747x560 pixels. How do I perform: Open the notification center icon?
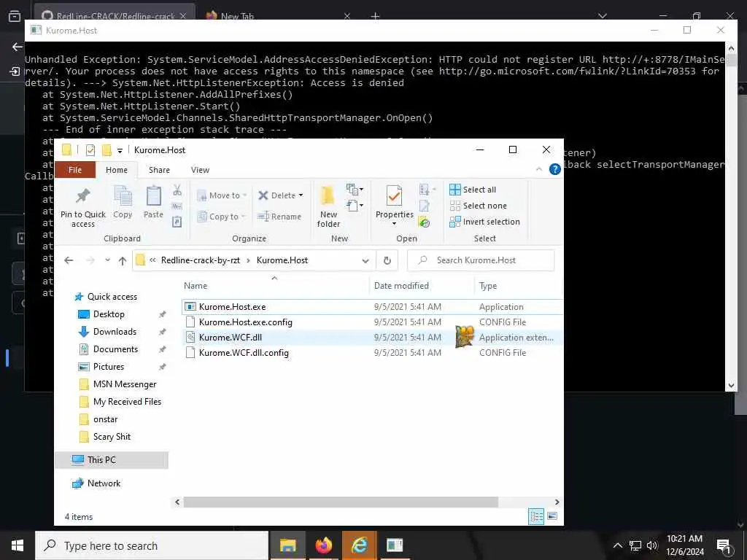(x=724, y=545)
